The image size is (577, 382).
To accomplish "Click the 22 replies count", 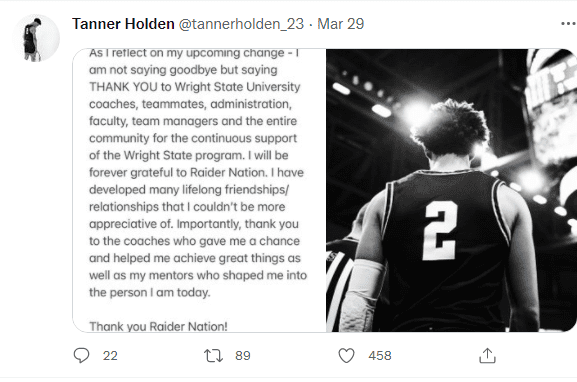I will click(110, 356).
